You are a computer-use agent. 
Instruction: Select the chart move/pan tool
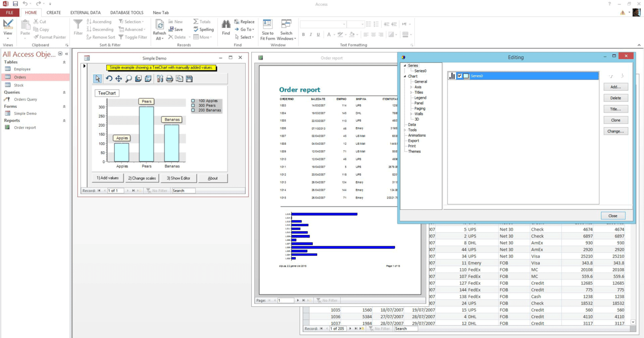point(119,79)
